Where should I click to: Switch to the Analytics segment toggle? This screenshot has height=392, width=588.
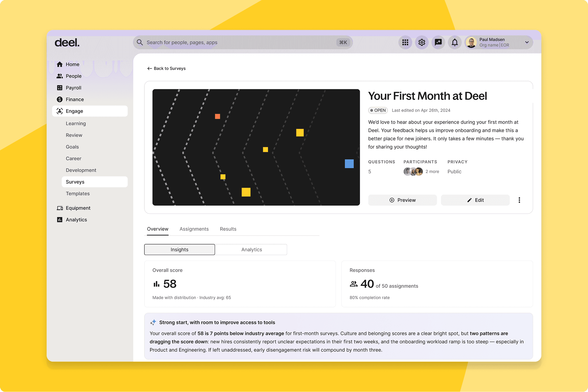click(252, 250)
